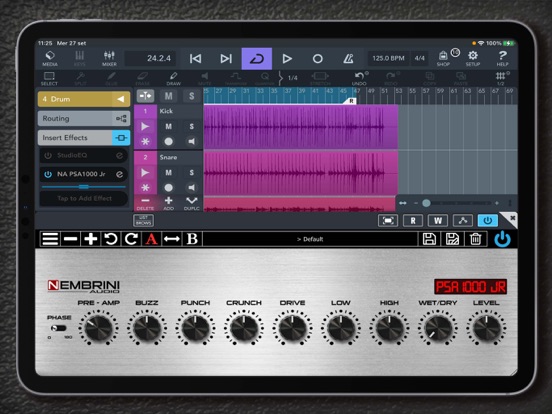
Task: Open the Shop icon
Action: coord(443,58)
